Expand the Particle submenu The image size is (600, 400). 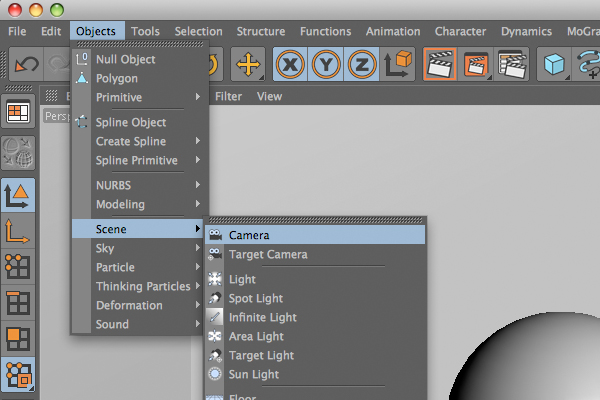tap(137, 267)
